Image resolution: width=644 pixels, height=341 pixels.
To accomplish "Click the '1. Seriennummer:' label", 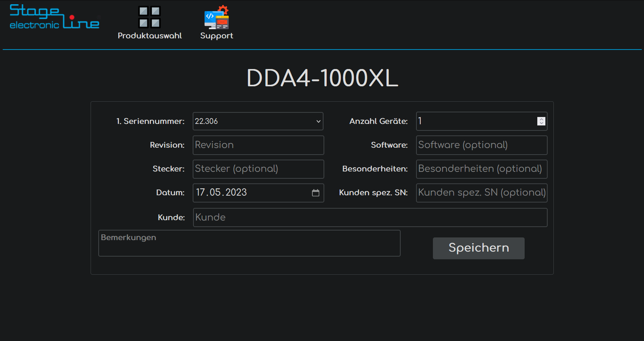I will coord(150,121).
